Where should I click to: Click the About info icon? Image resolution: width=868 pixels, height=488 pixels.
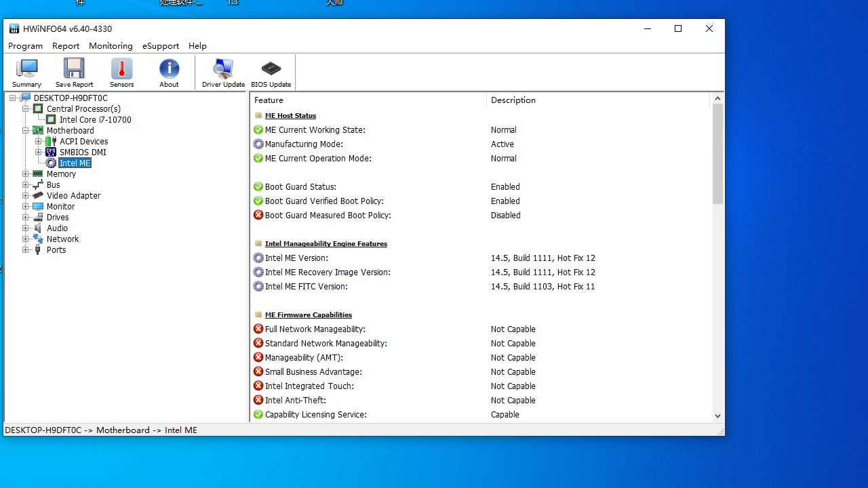pyautogui.click(x=169, y=73)
